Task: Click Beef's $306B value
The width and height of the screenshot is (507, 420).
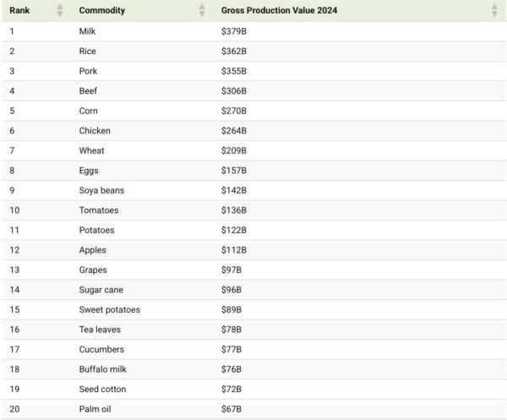Action: [x=234, y=91]
